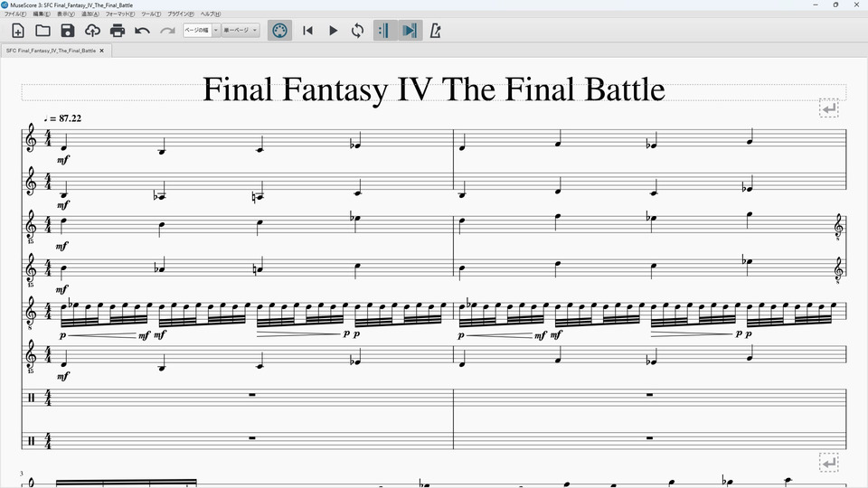Close the SFC Final_Fantasy_IV score tab

click(101, 51)
